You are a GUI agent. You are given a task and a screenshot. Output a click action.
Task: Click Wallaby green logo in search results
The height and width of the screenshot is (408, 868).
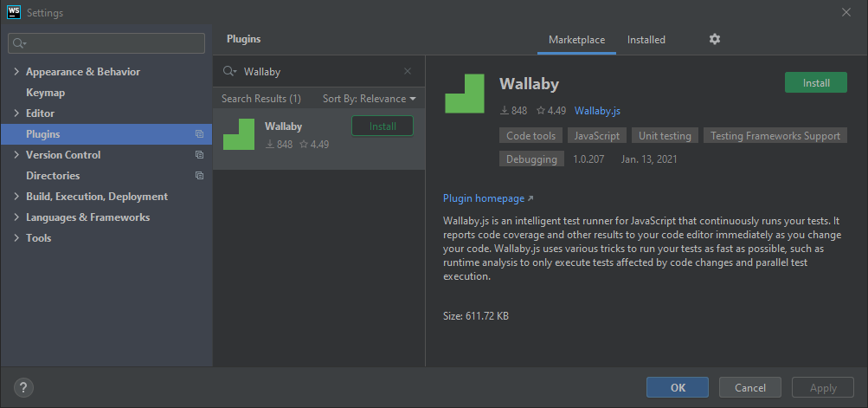(x=239, y=134)
